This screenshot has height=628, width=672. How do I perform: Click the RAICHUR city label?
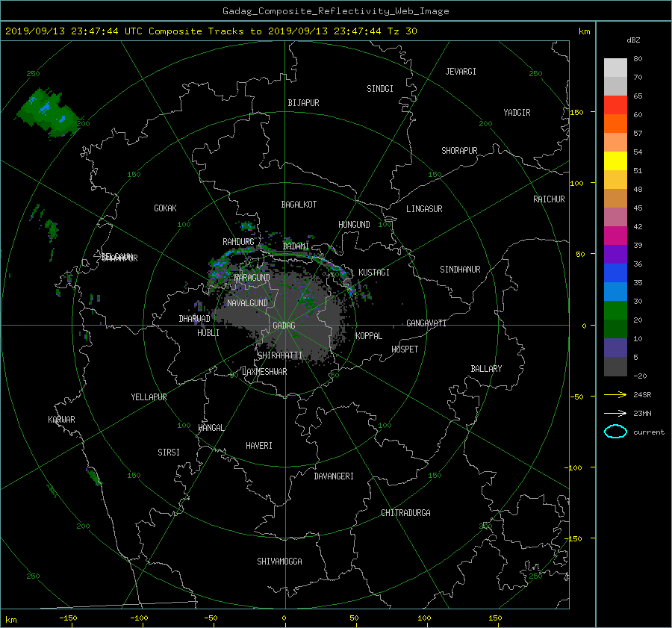pyautogui.click(x=549, y=199)
